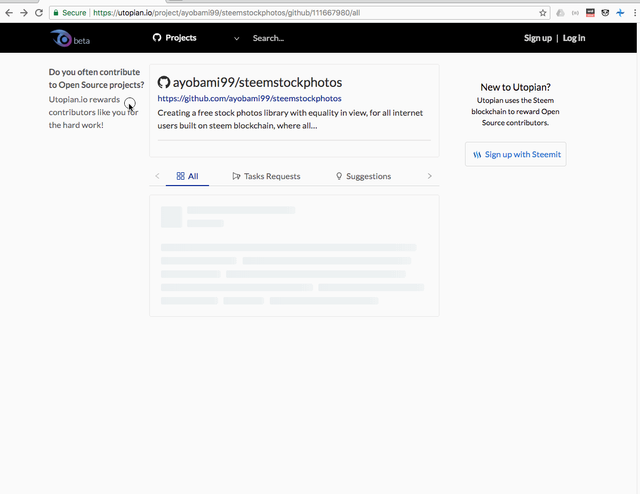Viewport: 640px width, 494px height.
Task: Click the green padlock Secure icon
Action: pos(56,13)
